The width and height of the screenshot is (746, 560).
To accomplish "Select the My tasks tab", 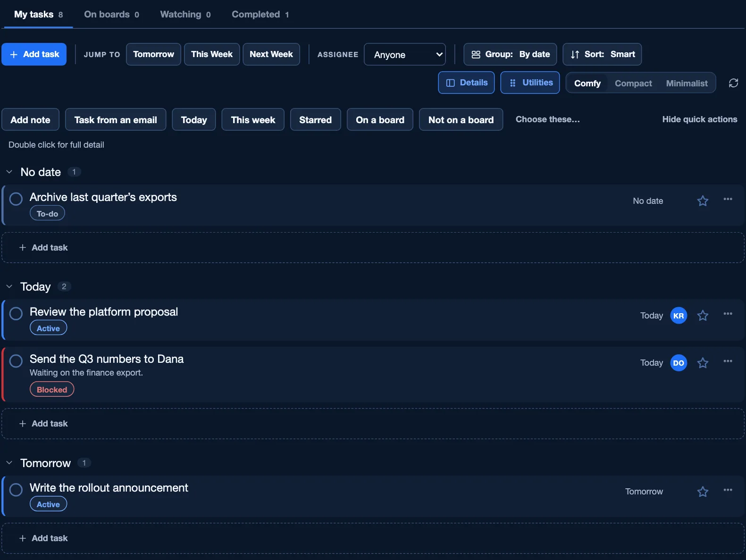I will [x=38, y=15].
